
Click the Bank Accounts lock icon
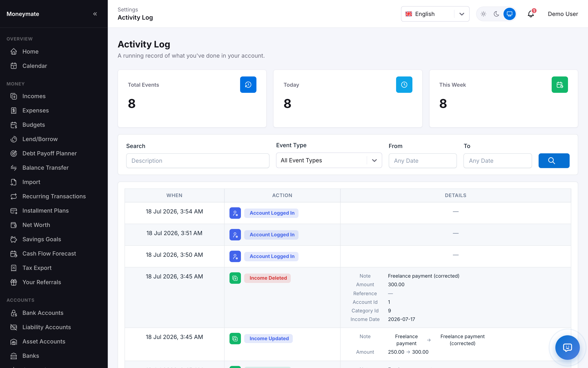click(14, 313)
